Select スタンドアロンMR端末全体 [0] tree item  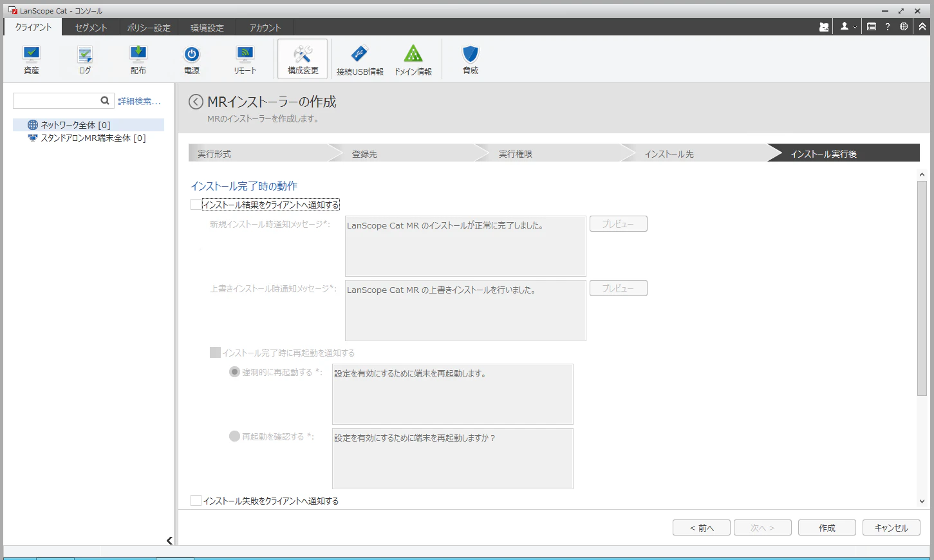click(87, 138)
